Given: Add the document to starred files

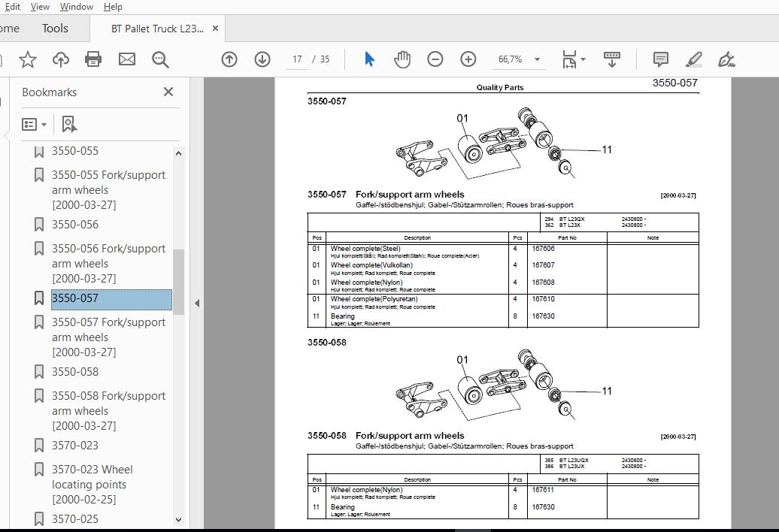Looking at the screenshot, I should pos(28,59).
